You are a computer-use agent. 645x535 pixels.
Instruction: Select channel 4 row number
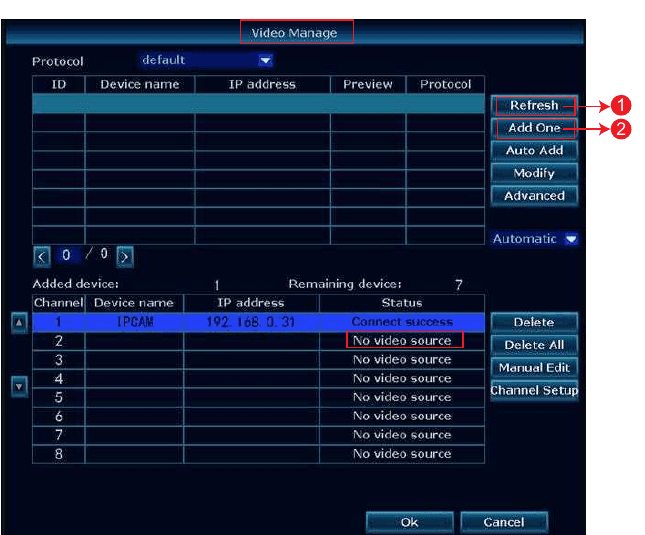click(x=59, y=379)
